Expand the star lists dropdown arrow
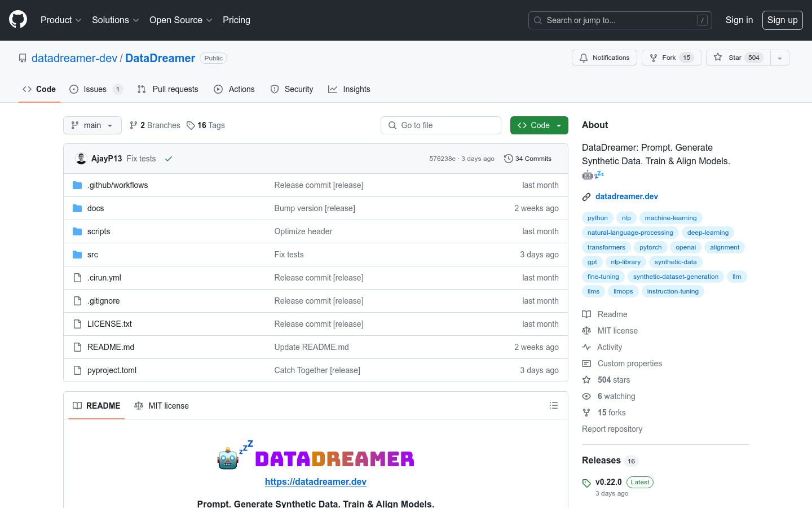The height and width of the screenshot is (508, 812). tap(780, 58)
